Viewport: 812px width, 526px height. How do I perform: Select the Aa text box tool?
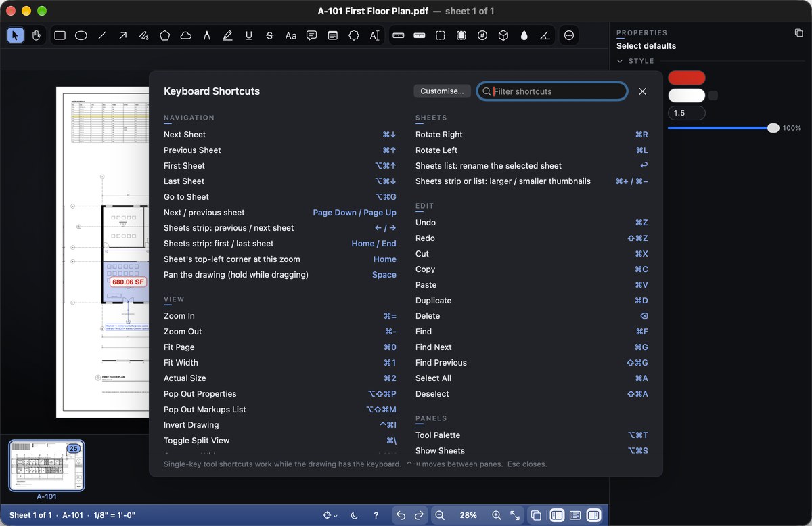(x=291, y=35)
